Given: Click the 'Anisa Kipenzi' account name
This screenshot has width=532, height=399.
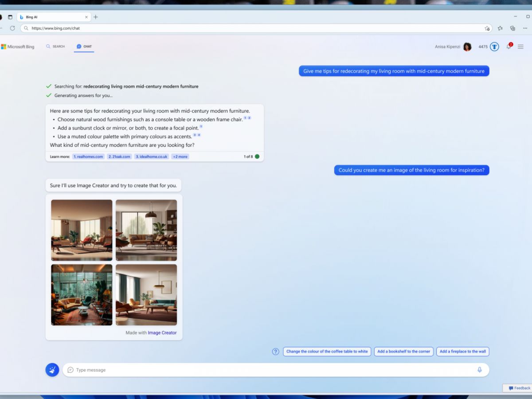Looking at the screenshot, I should 447,47.
